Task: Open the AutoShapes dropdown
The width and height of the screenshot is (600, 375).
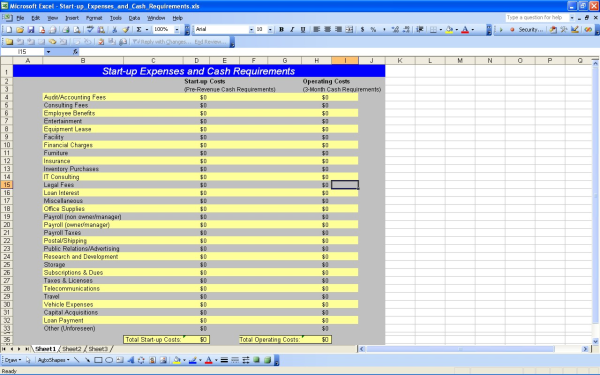Action: click(54, 360)
